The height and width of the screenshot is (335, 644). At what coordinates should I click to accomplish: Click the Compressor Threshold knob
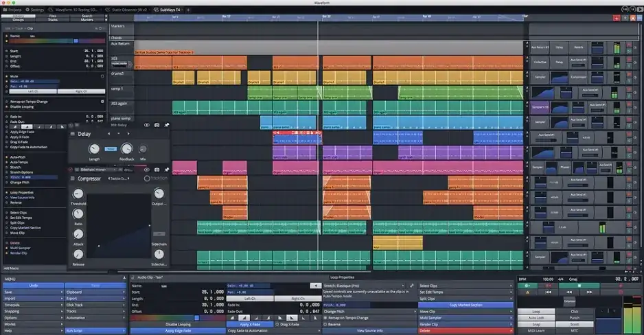click(x=78, y=194)
